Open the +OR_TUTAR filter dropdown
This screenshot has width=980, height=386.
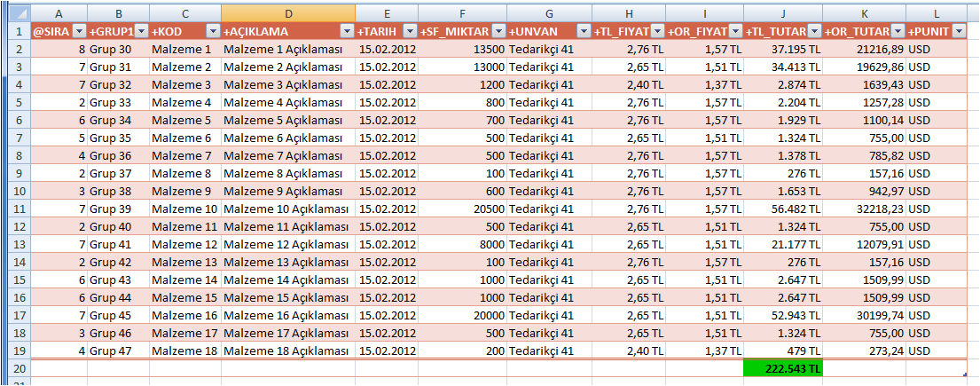coord(898,31)
